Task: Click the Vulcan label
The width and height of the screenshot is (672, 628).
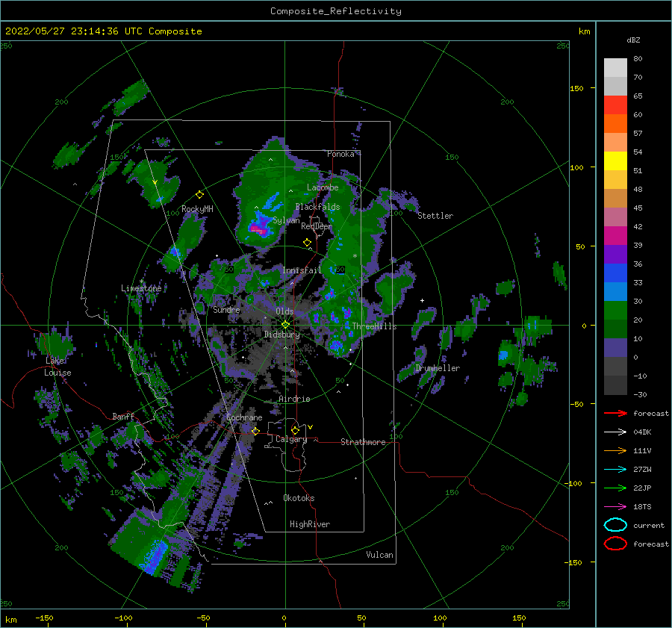Action: [379, 555]
